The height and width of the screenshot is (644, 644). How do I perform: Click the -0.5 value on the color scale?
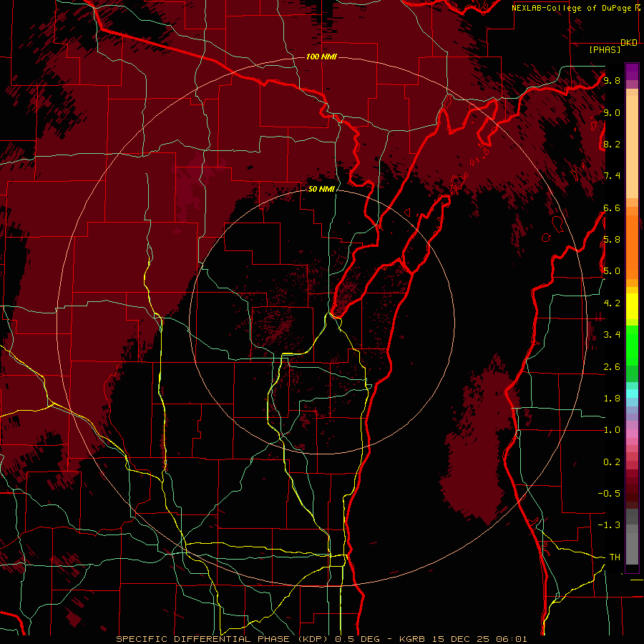click(609, 494)
